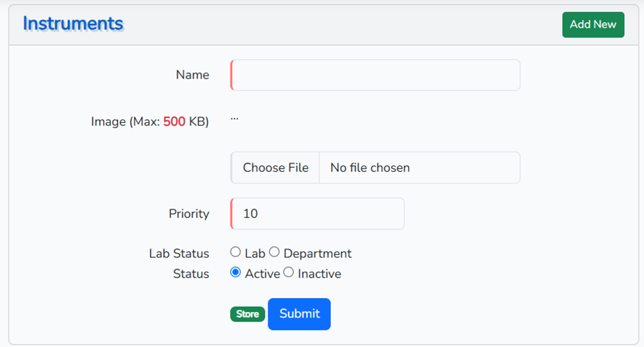644x347 pixels.
Task: Choose the Active status radio button
Action: pyautogui.click(x=236, y=272)
